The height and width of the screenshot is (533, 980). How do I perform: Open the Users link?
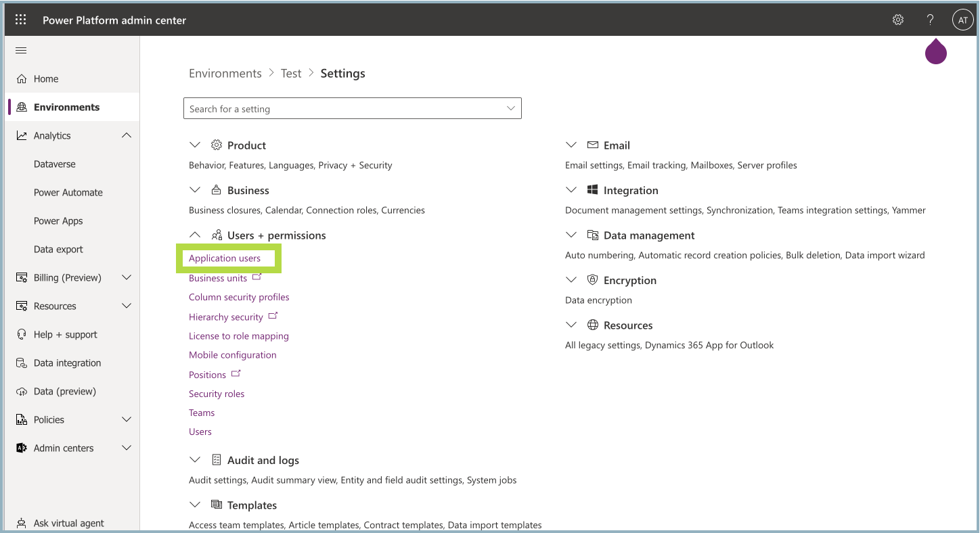pyautogui.click(x=200, y=432)
